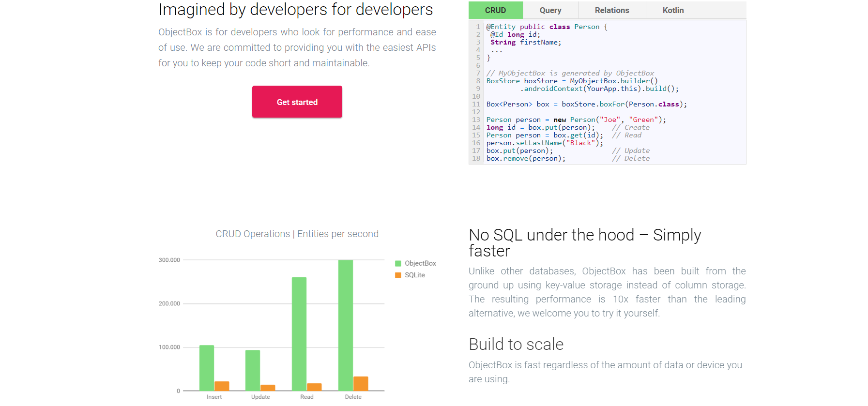This screenshot has width=868, height=406.
Task: Switch to the Query tab
Action: [550, 10]
